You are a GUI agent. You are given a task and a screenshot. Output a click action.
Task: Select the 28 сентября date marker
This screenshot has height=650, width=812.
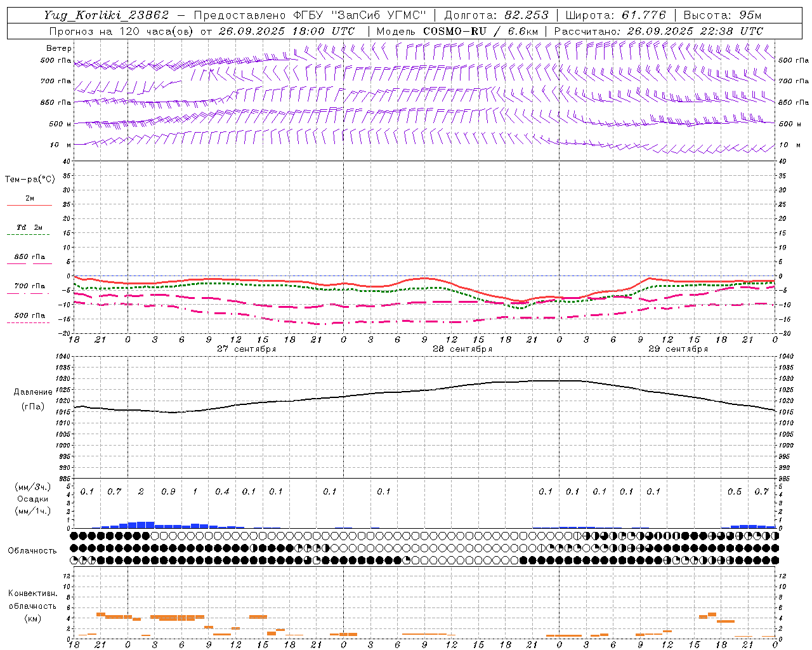[462, 349]
